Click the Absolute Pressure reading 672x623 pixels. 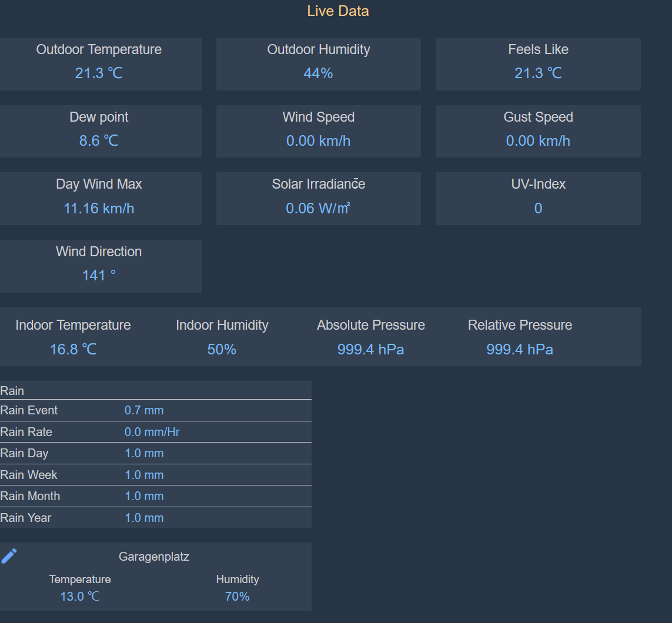(x=370, y=350)
